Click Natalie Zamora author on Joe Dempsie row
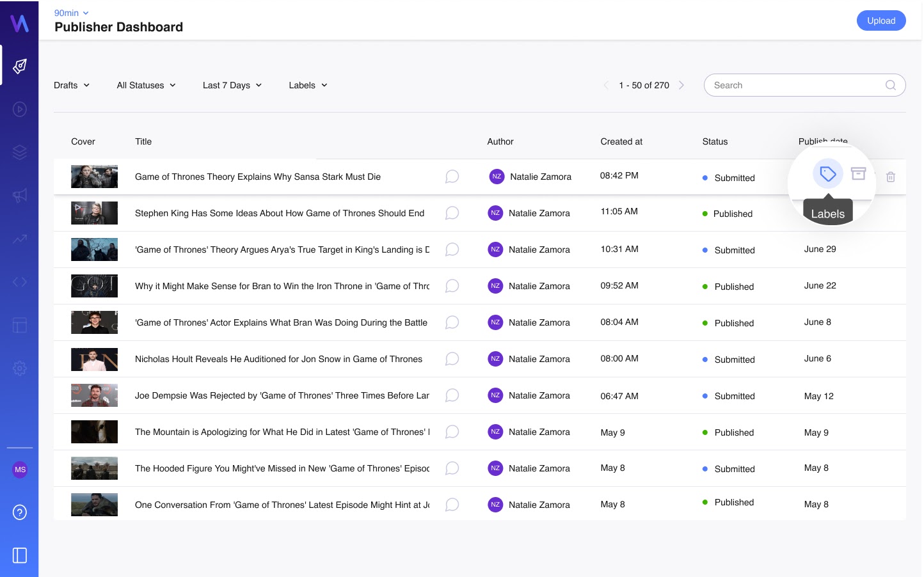This screenshot has height=577, width=924. coord(529,395)
